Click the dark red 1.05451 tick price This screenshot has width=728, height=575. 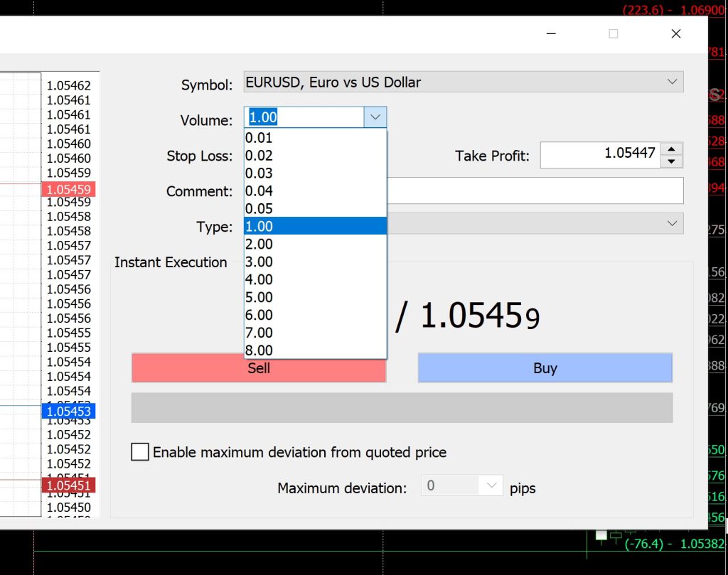[69, 485]
